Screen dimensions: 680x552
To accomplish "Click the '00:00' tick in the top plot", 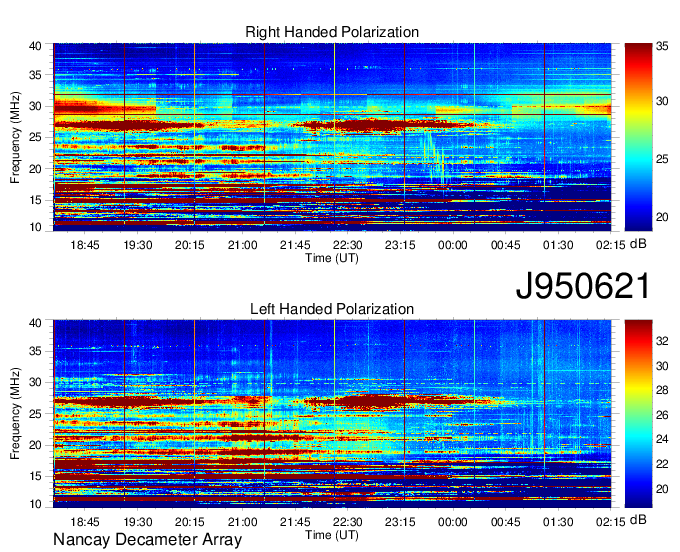I will pos(453,245).
